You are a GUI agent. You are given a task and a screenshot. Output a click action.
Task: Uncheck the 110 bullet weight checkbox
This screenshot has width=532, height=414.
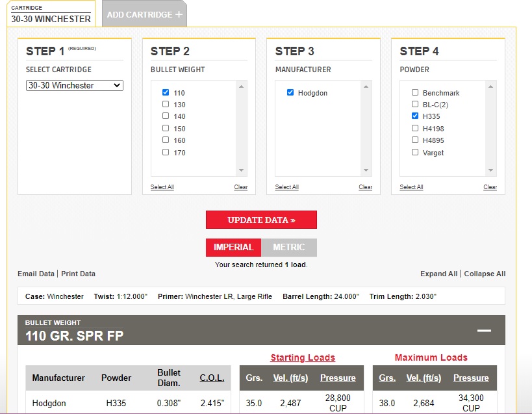(x=166, y=92)
